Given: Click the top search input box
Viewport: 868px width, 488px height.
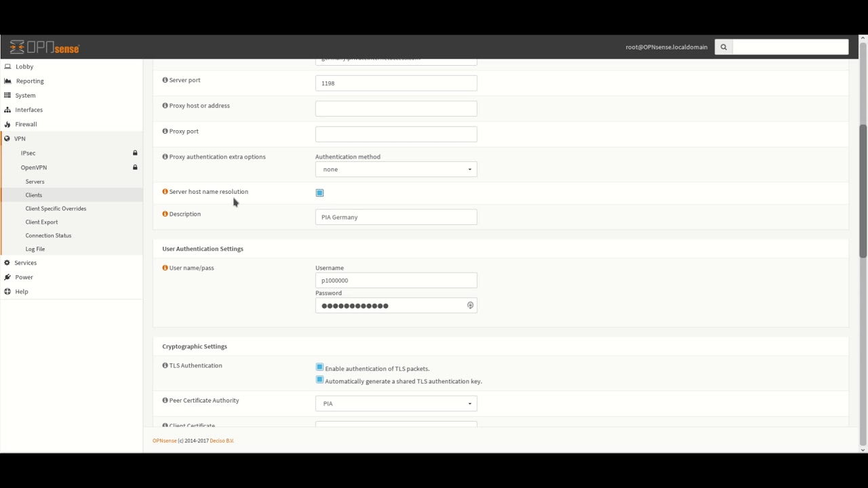Looking at the screenshot, I should point(791,47).
